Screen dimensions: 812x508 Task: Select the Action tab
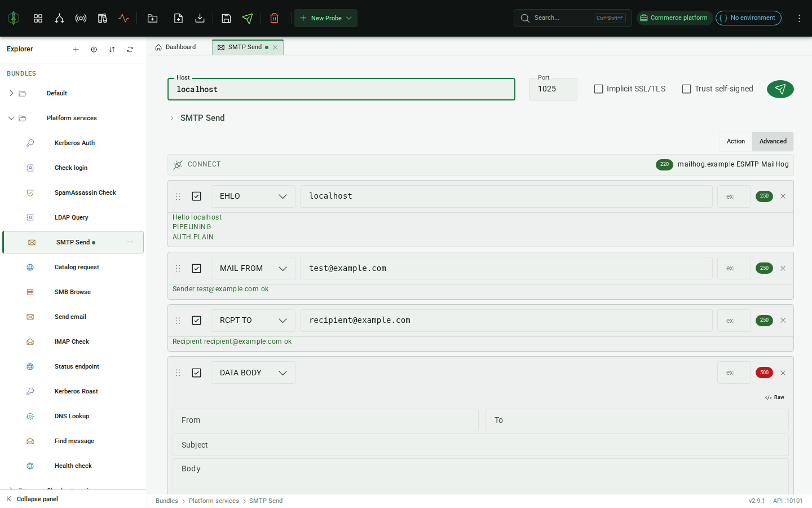[x=736, y=142]
